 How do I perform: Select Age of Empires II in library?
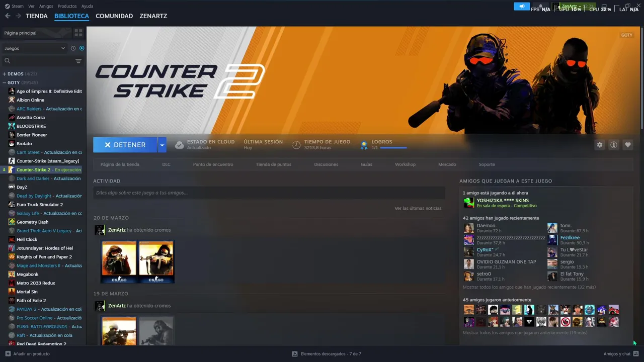click(45, 92)
